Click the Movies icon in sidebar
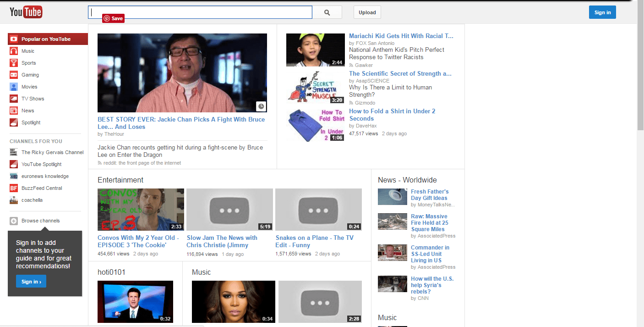Screen dimensions: 644x327 click(14, 87)
